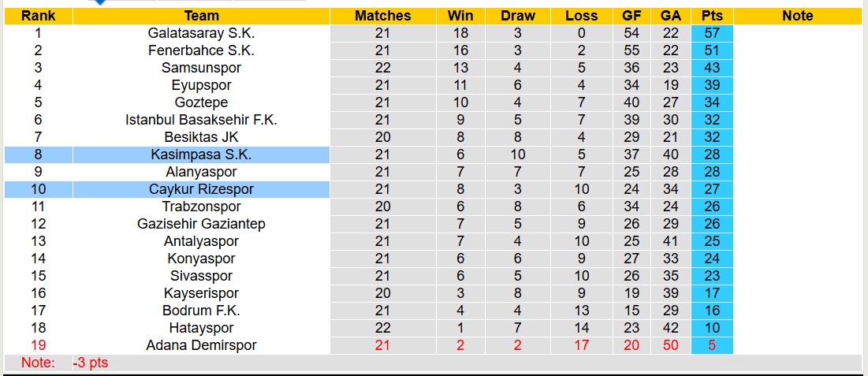The height and width of the screenshot is (376, 868).
Task: Select Besiktas JK team name
Action: (201, 137)
